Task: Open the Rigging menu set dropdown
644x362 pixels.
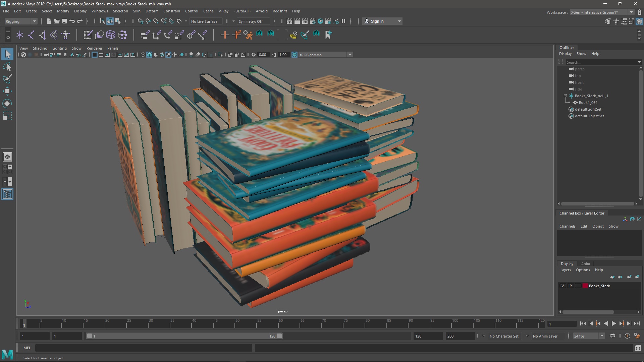Action: 20,21
